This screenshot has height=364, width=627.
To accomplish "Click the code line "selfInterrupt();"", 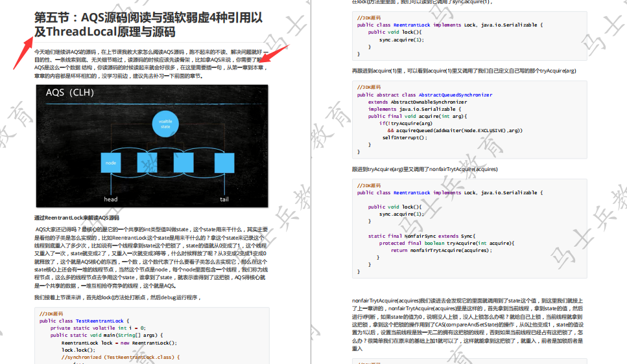I will [405, 137].
